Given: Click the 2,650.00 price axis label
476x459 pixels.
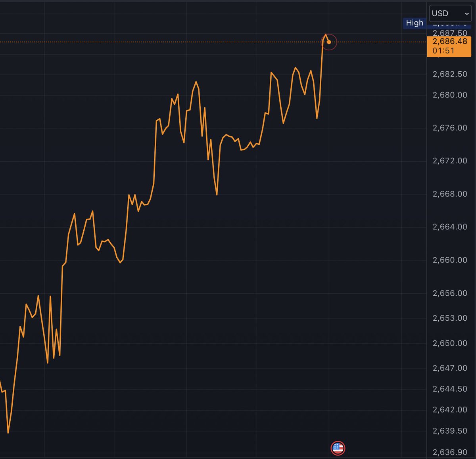Looking at the screenshot, I should pyautogui.click(x=450, y=343).
